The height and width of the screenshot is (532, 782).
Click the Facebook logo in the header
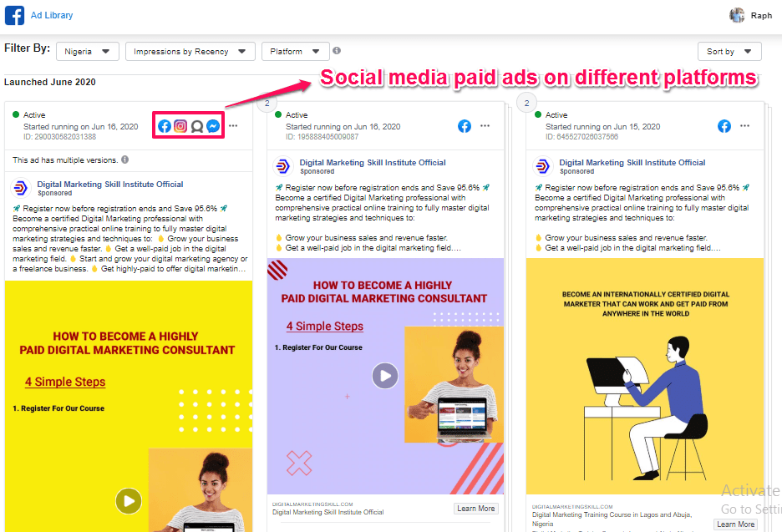[x=14, y=15]
